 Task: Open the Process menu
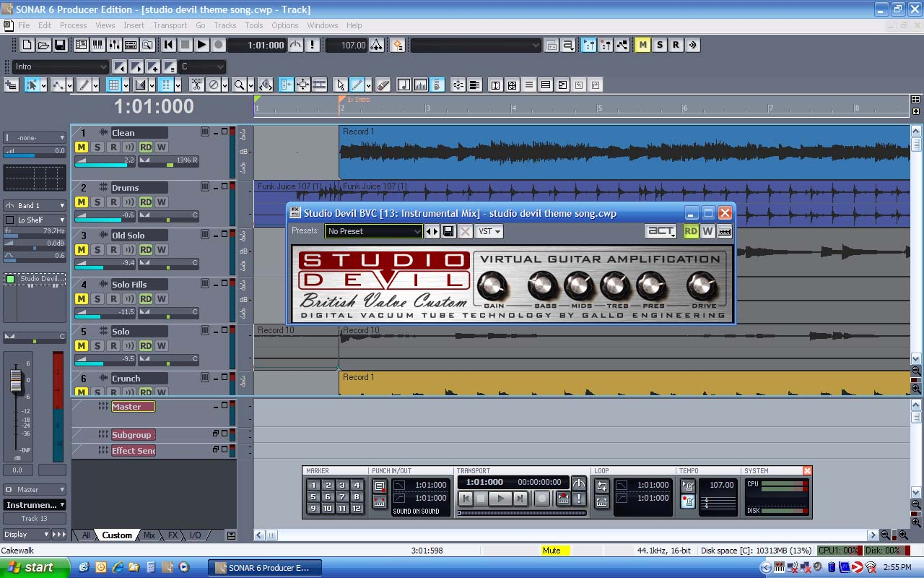(73, 25)
